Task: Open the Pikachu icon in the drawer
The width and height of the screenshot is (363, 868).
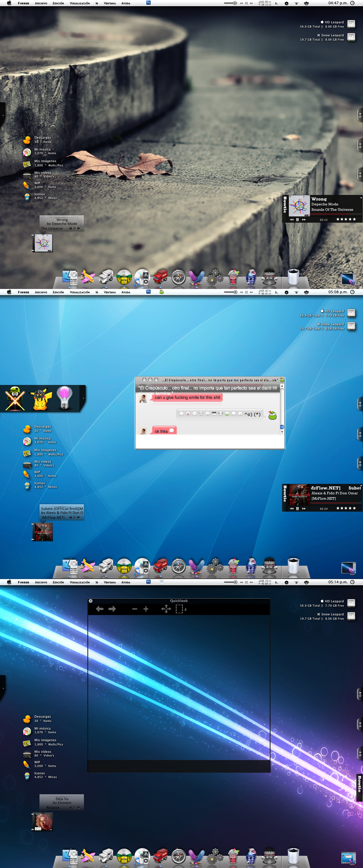Action: pyautogui.click(x=41, y=399)
